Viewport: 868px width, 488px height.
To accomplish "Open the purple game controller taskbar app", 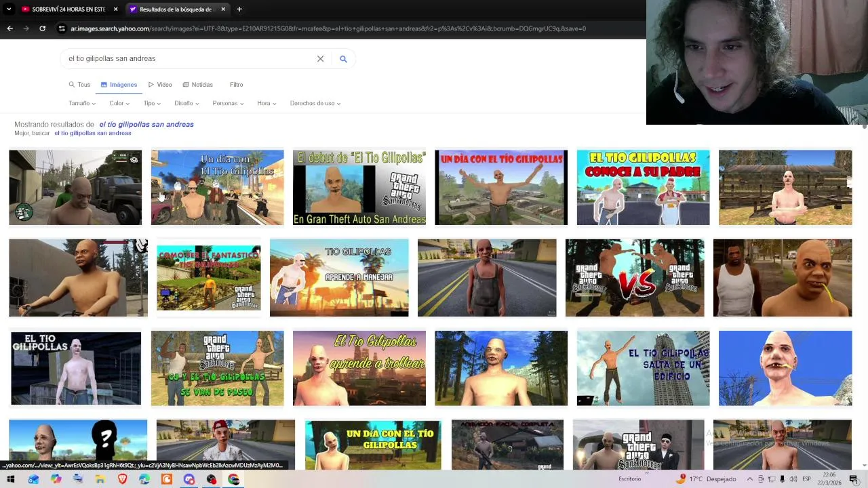I will click(x=189, y=479).
